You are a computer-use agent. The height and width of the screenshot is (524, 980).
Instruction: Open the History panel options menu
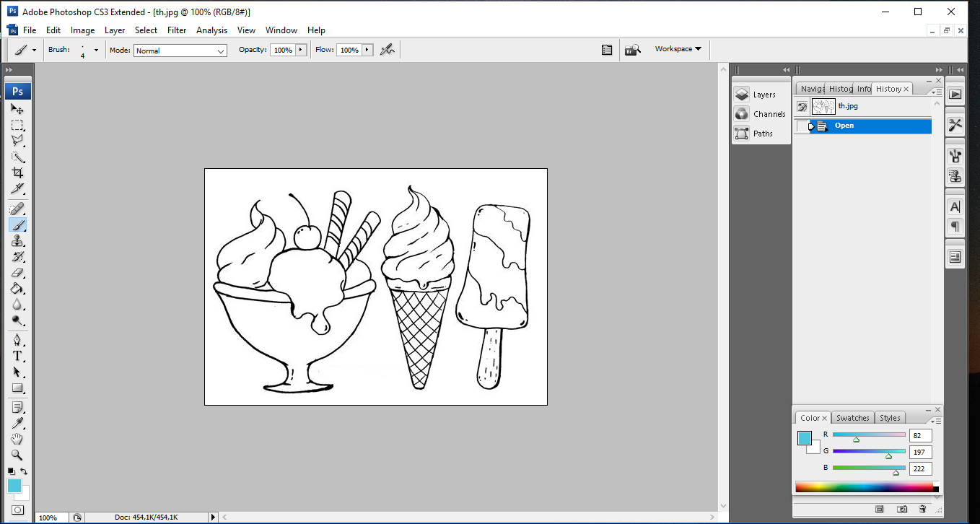[936, 92]
